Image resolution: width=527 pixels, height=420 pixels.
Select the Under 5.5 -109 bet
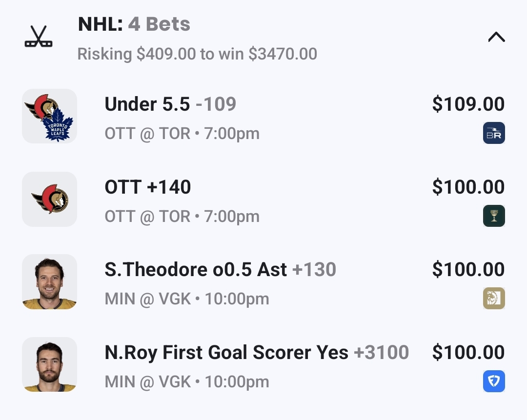[170, 104]
